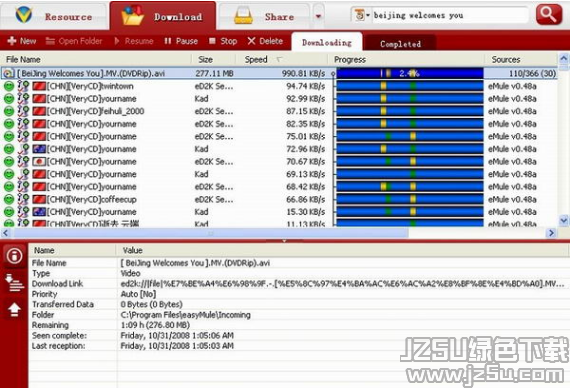Screen dimensions: 570x388
Task: Pause the download with the Pause button
Action: click(x=181, y=41)
